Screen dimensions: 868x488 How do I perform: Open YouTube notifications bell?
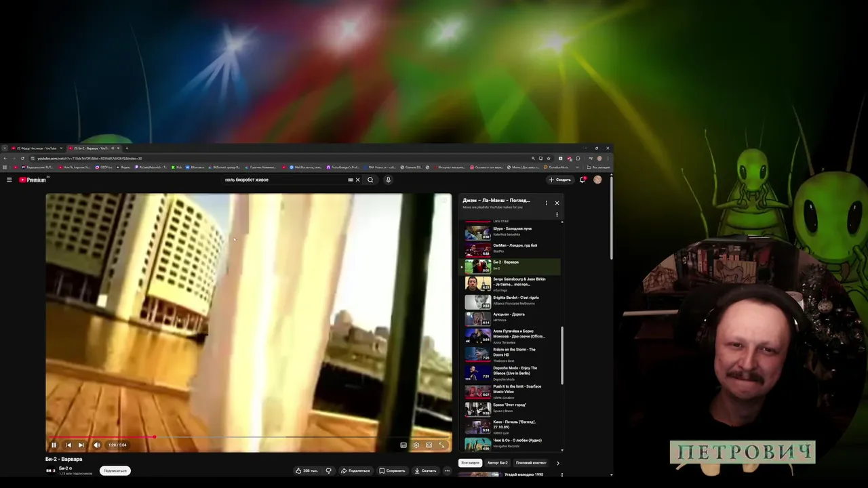pyautogui.click(x=582, y=180)
